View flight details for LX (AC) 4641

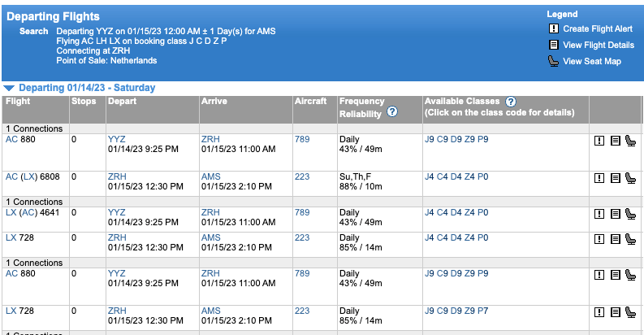pyautogui.click(x=615, y=214)
